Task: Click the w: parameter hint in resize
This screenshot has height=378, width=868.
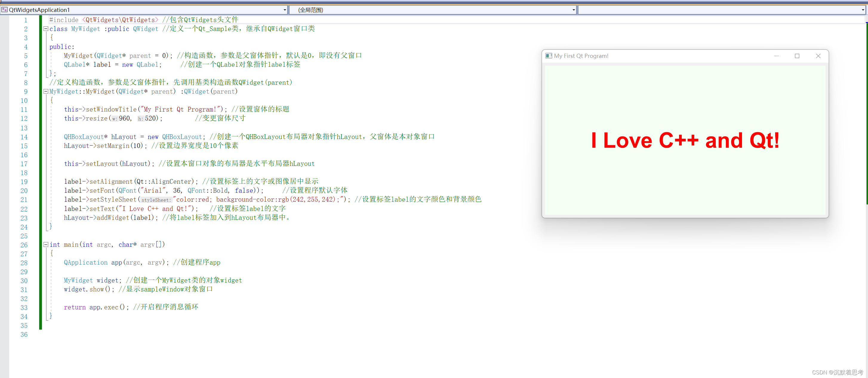Action: point(115,119)
